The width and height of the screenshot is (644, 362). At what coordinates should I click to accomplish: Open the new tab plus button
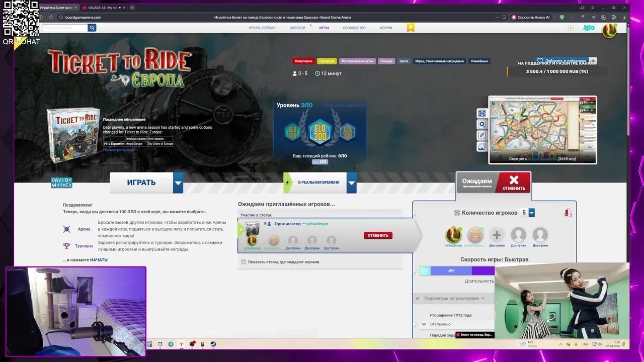point(132,8)
